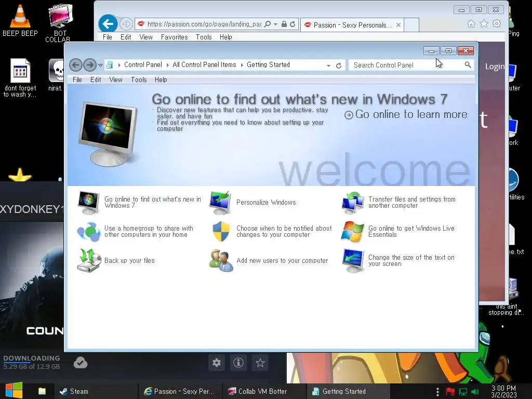Select the Back up your files icon

click(89, 261)
